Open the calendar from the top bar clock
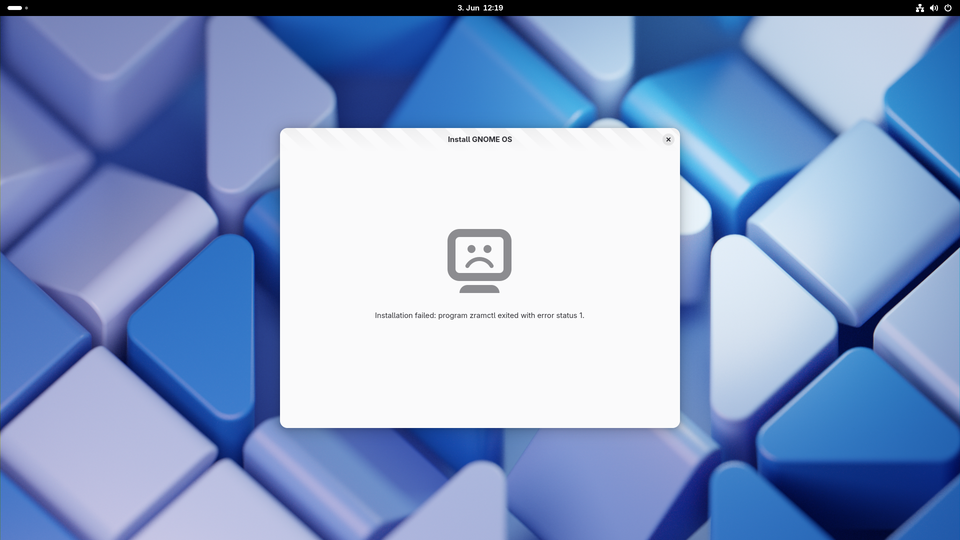960x540 pixels. click(480, 8)
